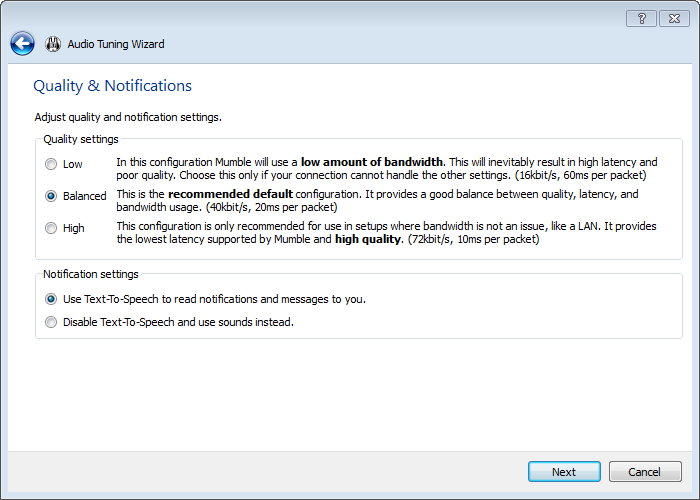Screen dimensions: 700x500
Task: Click the question mark help button
Action: pos(640,19)
